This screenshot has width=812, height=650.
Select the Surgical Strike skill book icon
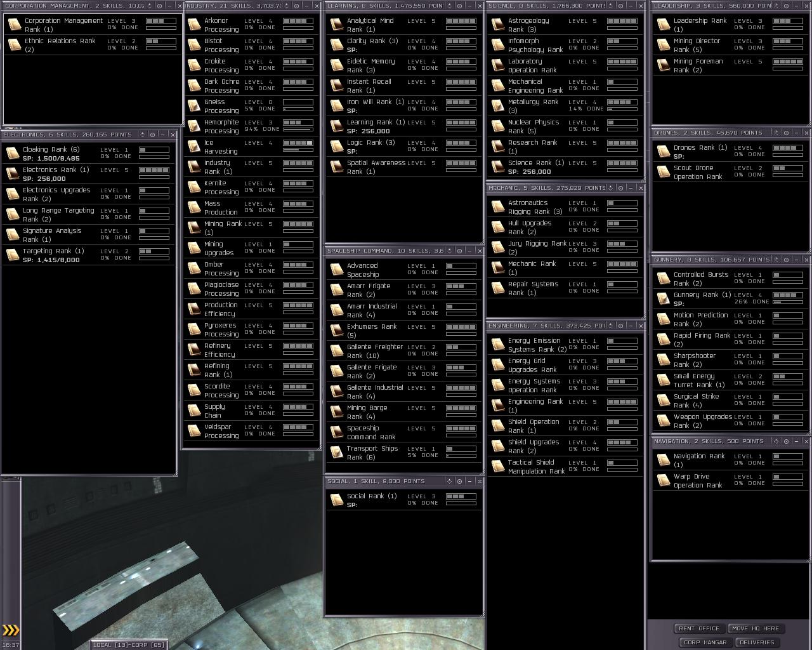click(664, 401)
